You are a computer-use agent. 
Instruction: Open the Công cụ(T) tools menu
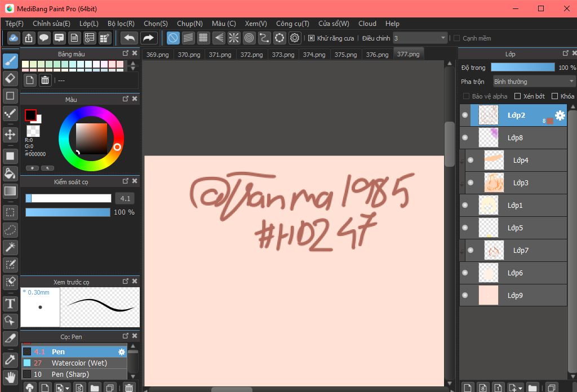point(292,24)
